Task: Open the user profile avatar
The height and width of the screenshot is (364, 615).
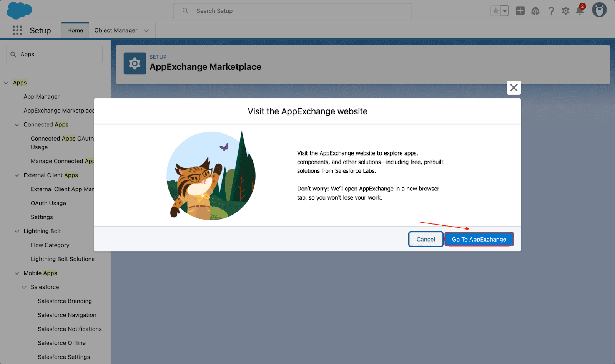Action: [x=599, y=10]
